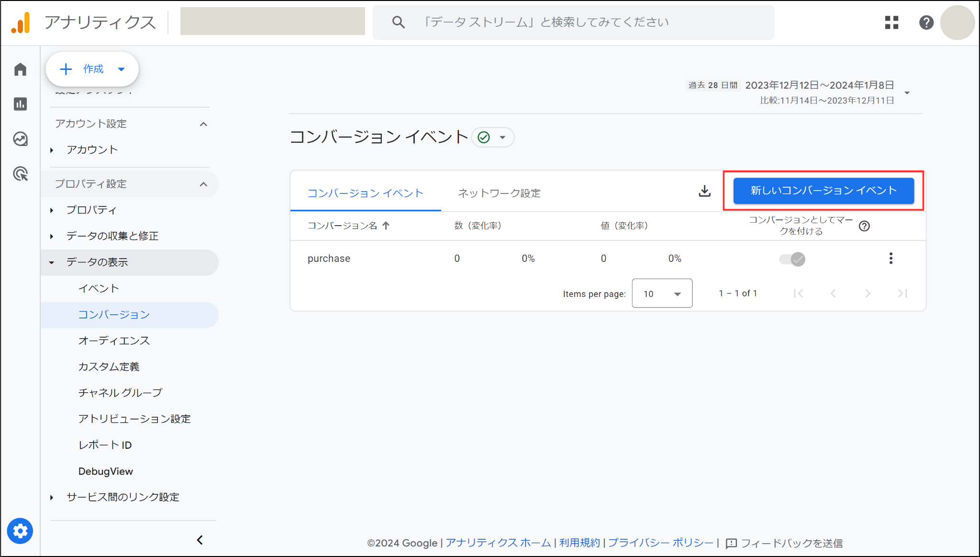Click フィードバックを送信 in the footer
Viewport: 980px width, 557px height.
tap(784, 543)
